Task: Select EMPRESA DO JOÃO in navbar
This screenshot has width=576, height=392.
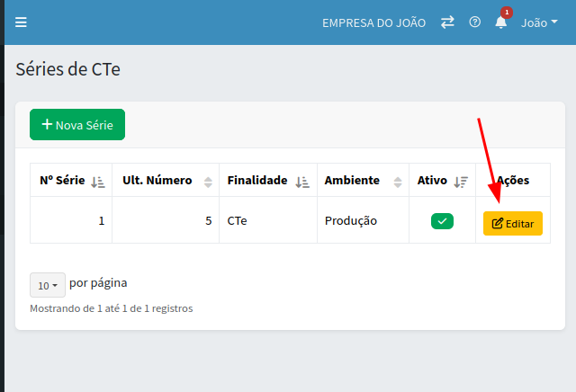Action: click(373, 22)
